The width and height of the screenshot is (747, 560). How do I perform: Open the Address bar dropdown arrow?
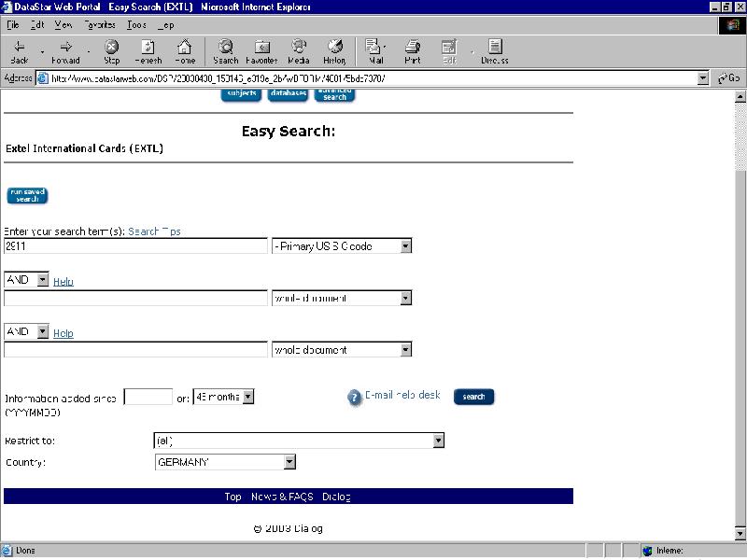pyautogui.click(x=703, y=78)
